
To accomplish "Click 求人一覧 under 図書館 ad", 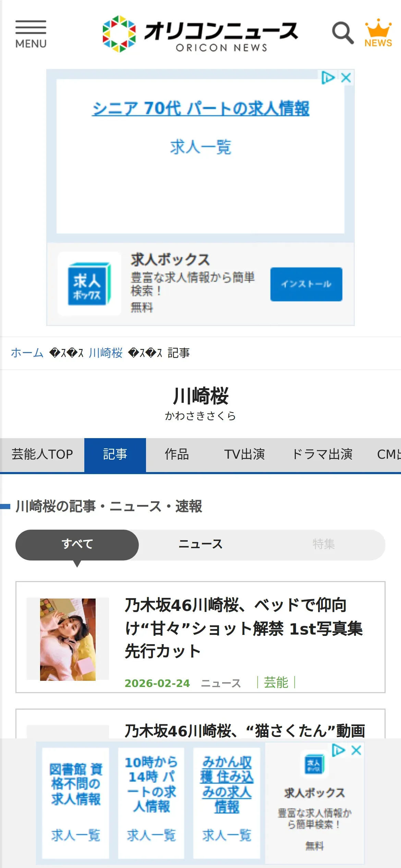I will click(x=76, y=835).
